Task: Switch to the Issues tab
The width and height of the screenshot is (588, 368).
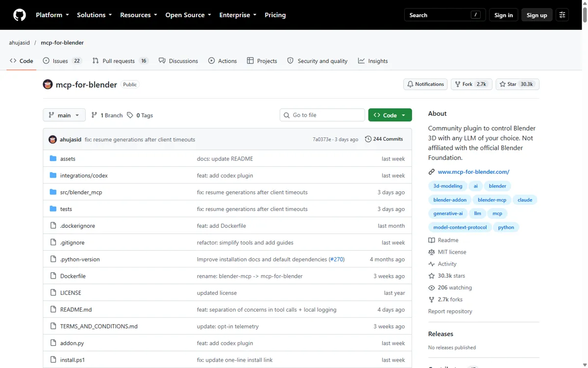Action: [62, 61]
